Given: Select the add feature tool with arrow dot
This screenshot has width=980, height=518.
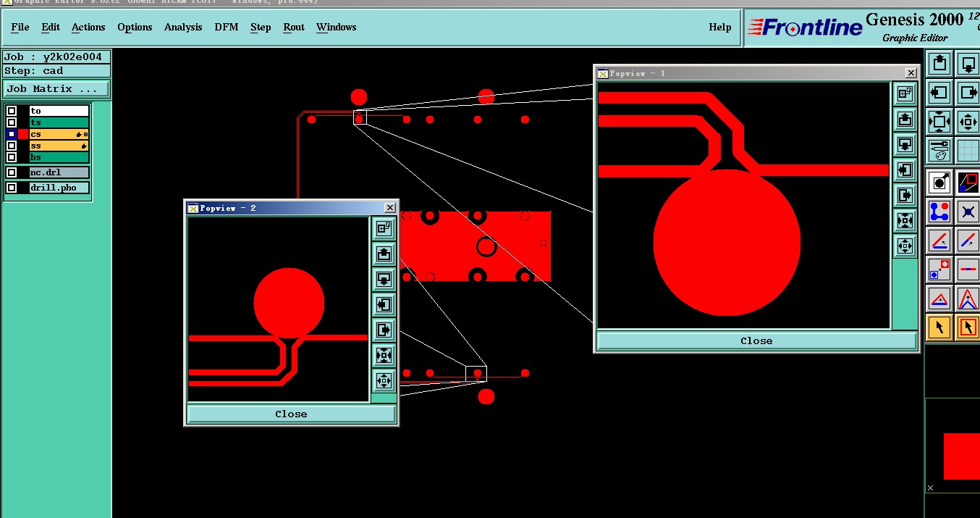Looking at the screenshot, I should point(939,182).
